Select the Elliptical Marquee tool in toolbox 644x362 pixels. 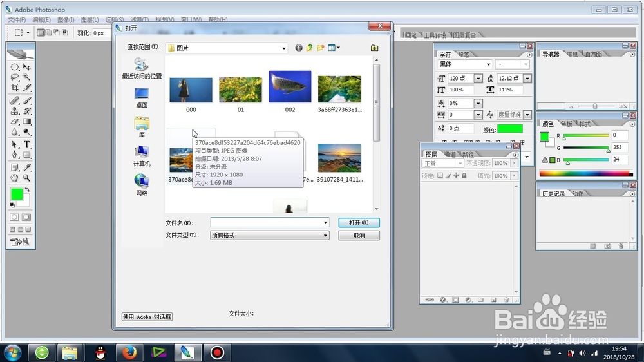[14, 67]
